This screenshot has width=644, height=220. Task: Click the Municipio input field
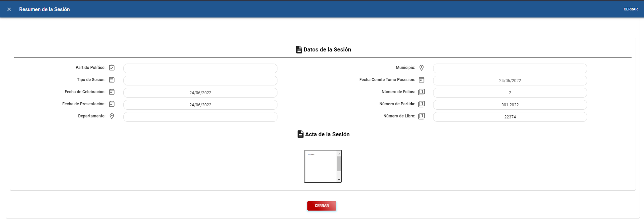[x=510, y=68]
